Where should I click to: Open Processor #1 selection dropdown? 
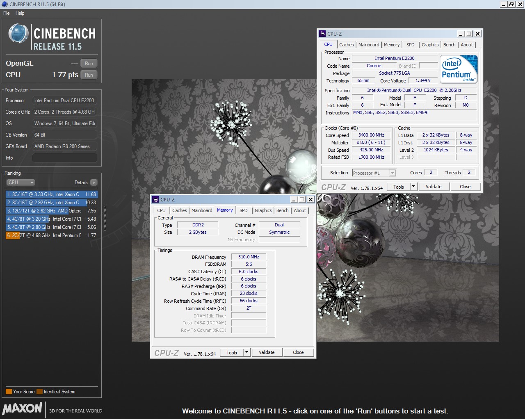pos(374,173)
